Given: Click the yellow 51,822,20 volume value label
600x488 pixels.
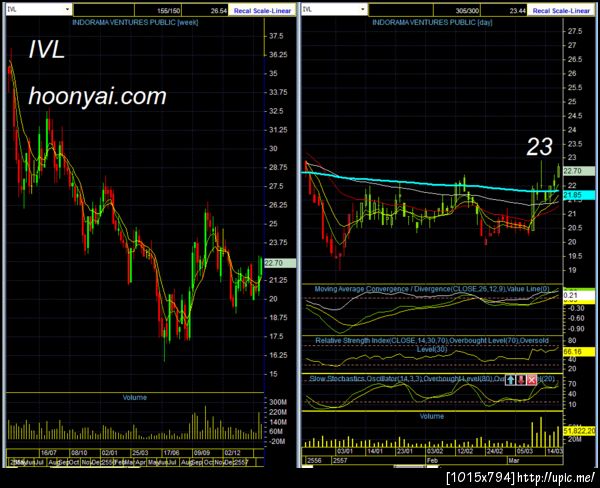Looking at the screenshot, I should (x=579, y=431).
